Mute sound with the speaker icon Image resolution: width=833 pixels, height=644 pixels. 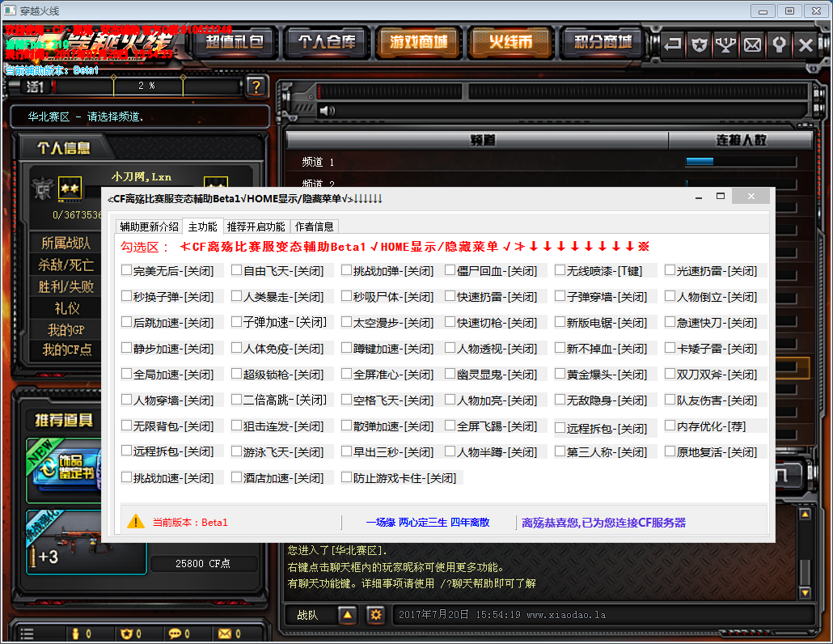tap(327, 111)
